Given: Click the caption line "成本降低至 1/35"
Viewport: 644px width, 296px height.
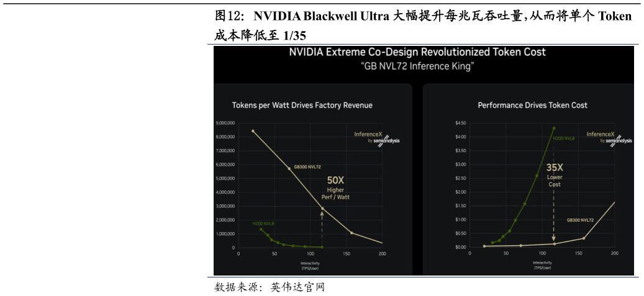Looking at the screenshot, I should [x=260, y=36].
